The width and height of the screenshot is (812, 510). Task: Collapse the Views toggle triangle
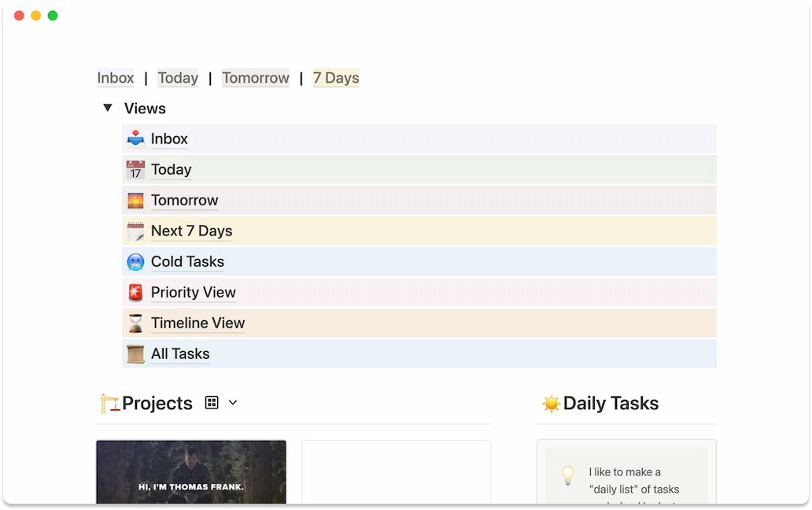[x=108, y=108]
